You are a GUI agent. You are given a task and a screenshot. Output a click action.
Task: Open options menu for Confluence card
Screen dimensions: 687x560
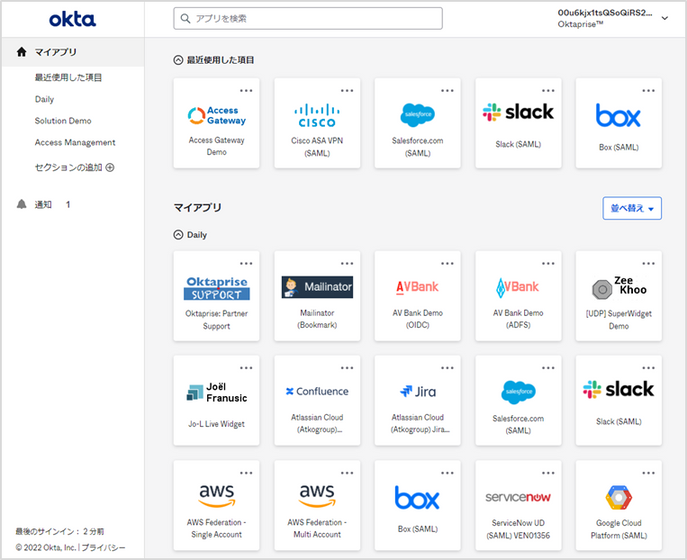347,368
